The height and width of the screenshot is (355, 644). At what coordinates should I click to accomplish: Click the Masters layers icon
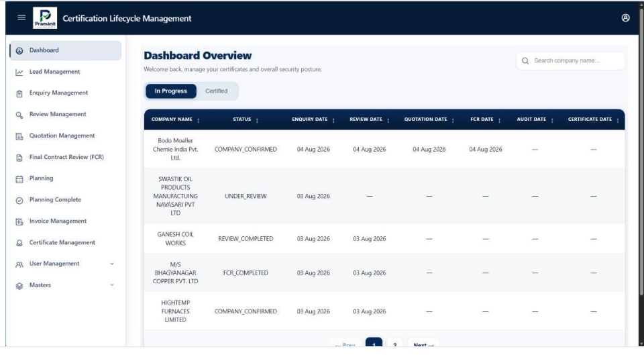19,286
